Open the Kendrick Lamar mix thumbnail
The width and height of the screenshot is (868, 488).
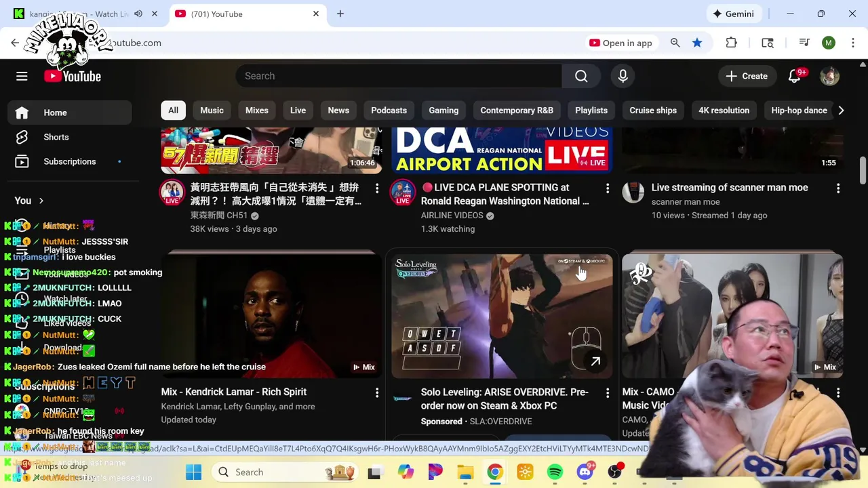tap(271, 314)
